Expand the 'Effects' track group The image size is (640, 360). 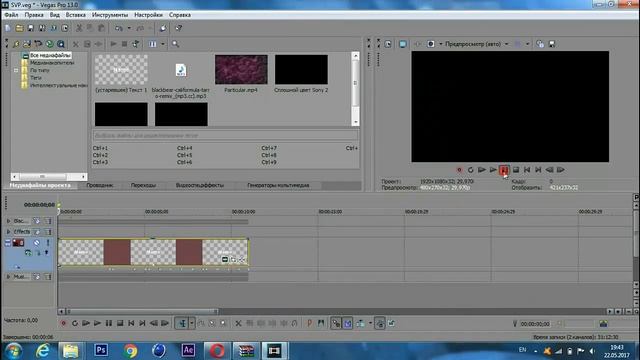[x=8, y=231]
